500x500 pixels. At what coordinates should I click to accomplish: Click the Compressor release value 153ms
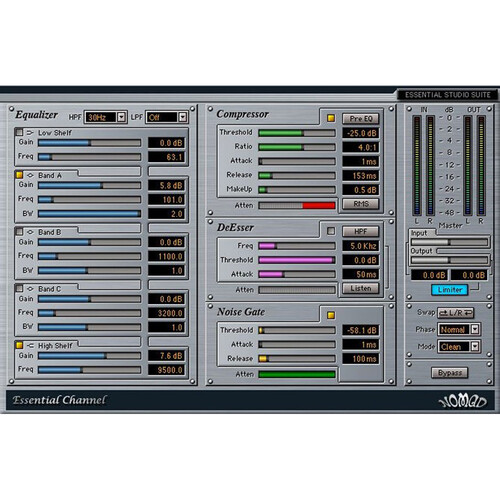click(x=361, y=176)
